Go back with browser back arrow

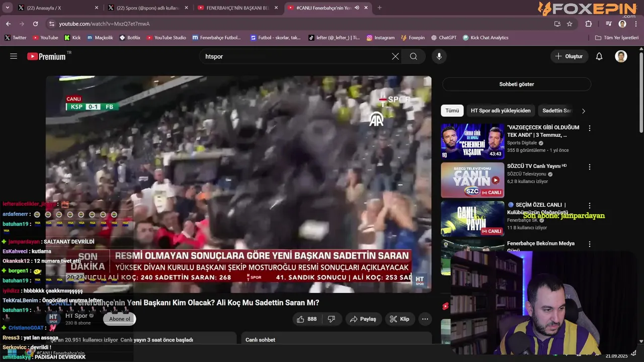[x=9, y=24]
